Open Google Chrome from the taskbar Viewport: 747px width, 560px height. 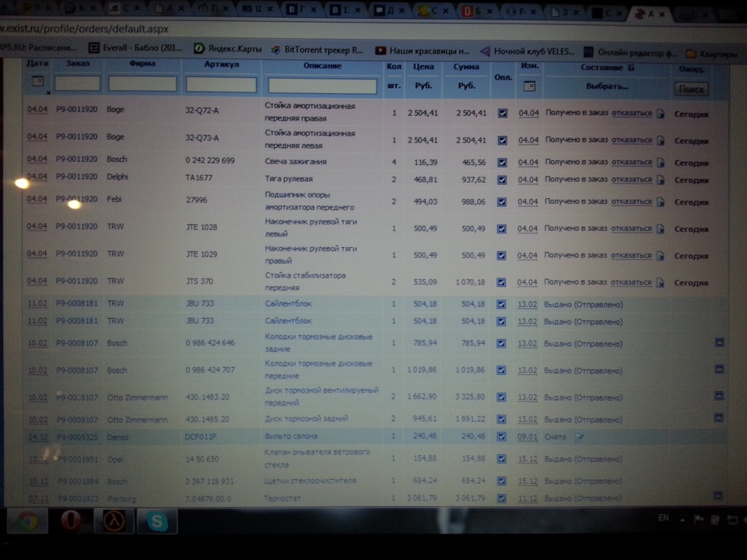coord(27,521)
